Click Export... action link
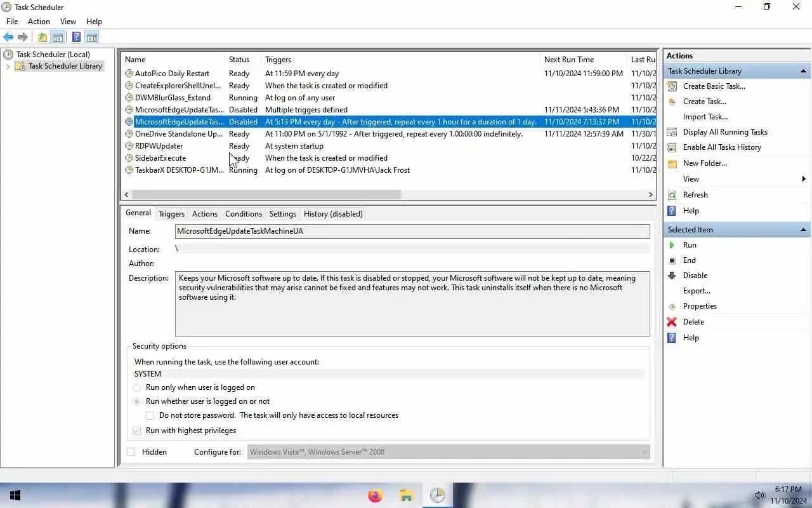 click(x=697, y=291)
